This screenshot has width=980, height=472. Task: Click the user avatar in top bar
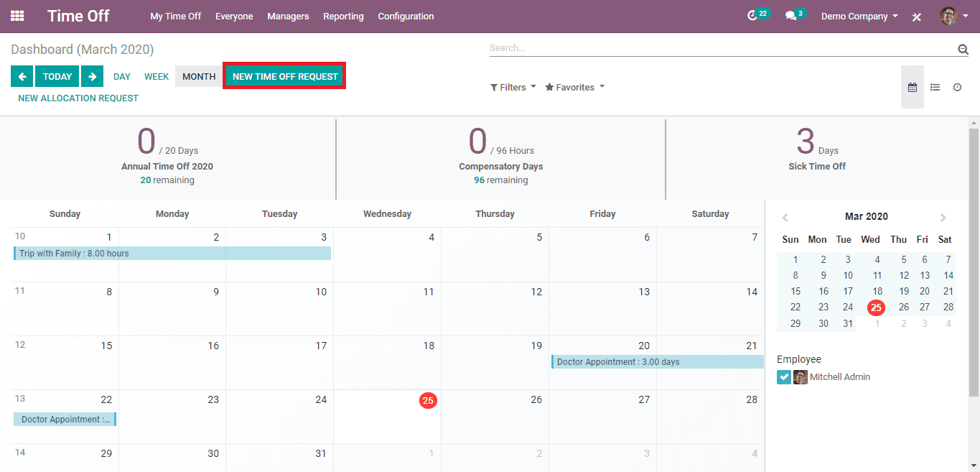pos(949,16)
